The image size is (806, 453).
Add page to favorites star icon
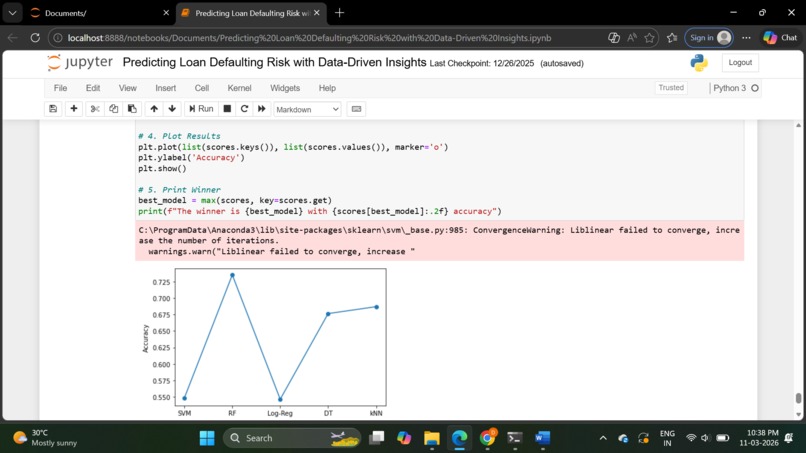click(649, 38)
